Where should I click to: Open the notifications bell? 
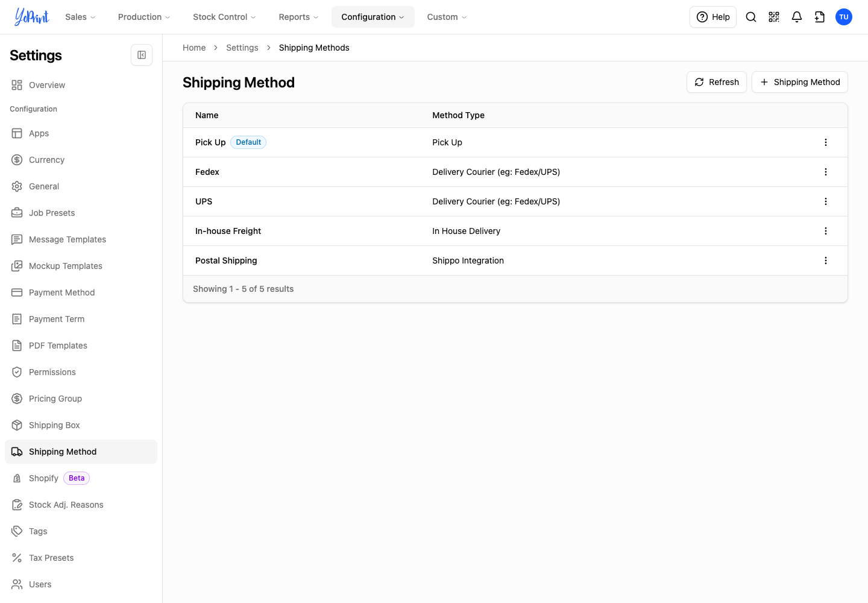click(x=797, y=17)
